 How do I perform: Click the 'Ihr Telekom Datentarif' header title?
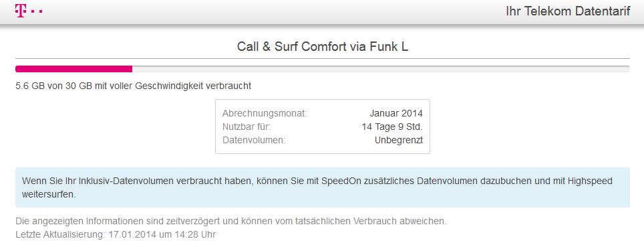point(568,11)
